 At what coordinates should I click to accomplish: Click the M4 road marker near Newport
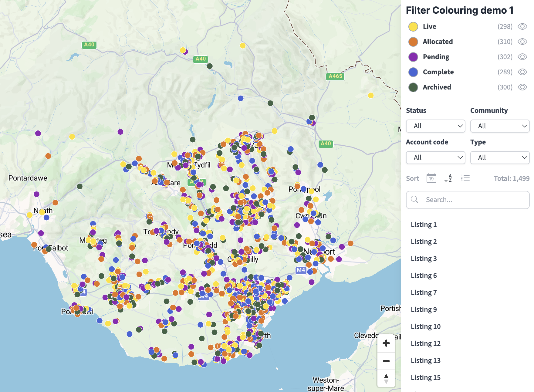click(301, 270)
